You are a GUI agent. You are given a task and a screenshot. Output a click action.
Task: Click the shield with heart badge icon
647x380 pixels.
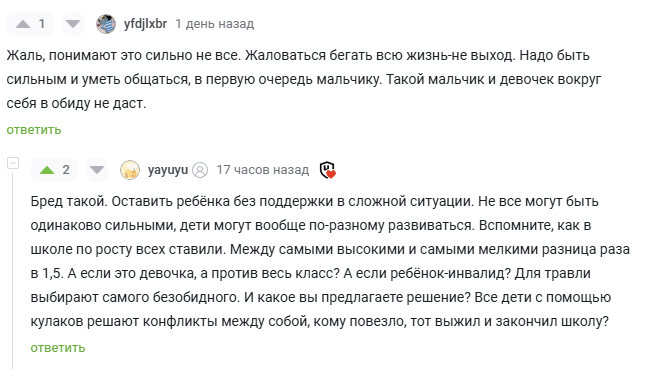pyautogui.click(x=328, y=170)
